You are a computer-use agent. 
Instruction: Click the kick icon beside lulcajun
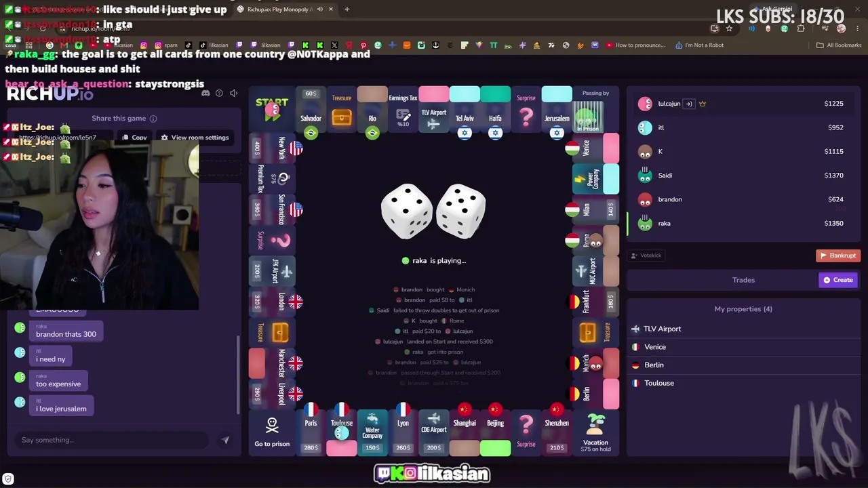click(x=688, y=104)
